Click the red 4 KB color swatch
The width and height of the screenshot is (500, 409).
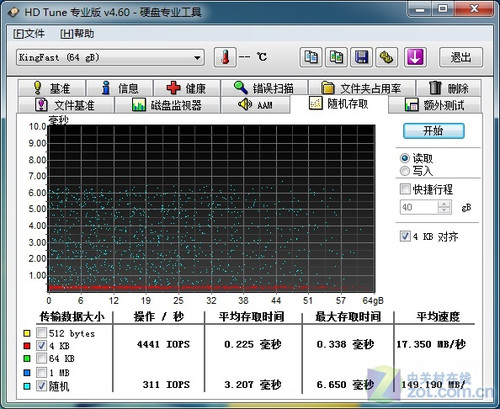coord(27,346)
